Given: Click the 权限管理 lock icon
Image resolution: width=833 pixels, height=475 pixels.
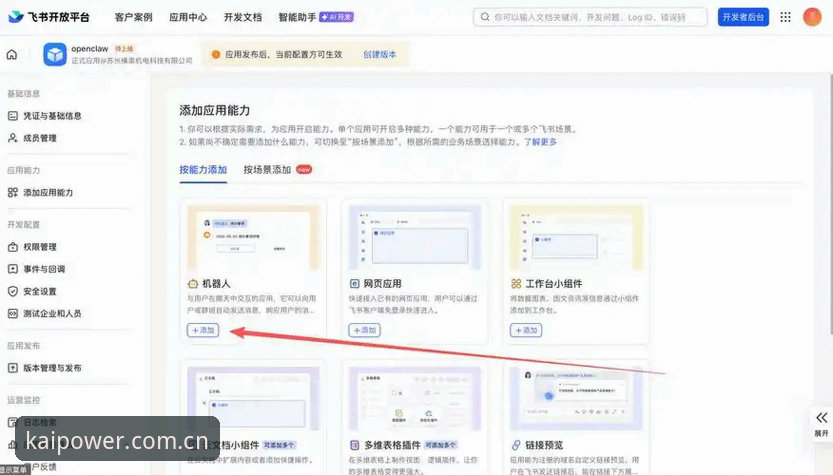Looking at the screenshot, I should coord(13,247).
